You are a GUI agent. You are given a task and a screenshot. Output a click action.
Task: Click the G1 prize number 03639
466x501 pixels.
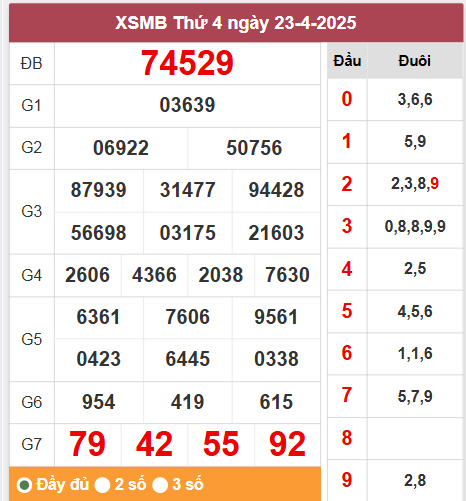pos(187,105)
